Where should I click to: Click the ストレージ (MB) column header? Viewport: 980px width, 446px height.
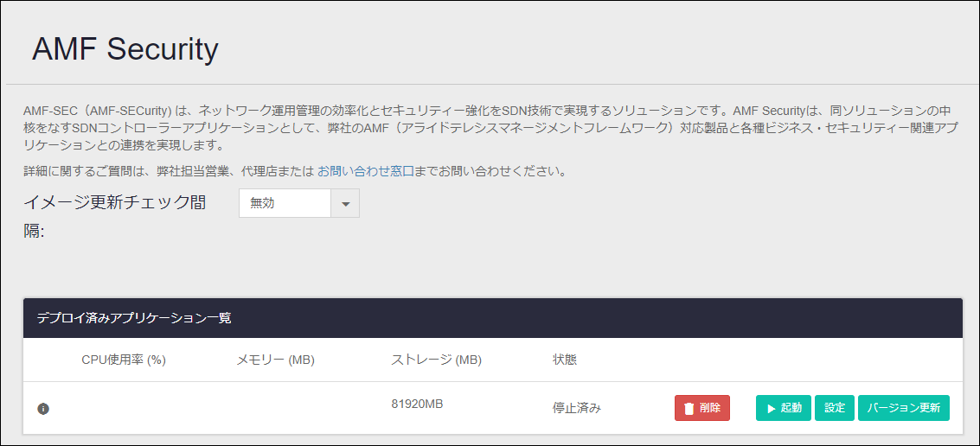(x=436, y=360)
